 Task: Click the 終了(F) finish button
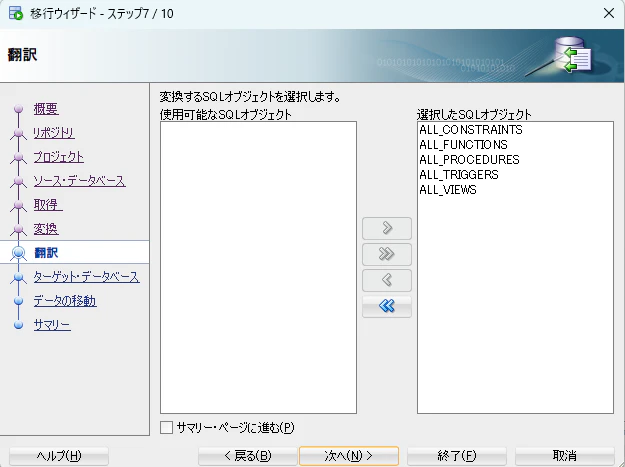click(x=457, y=455)
